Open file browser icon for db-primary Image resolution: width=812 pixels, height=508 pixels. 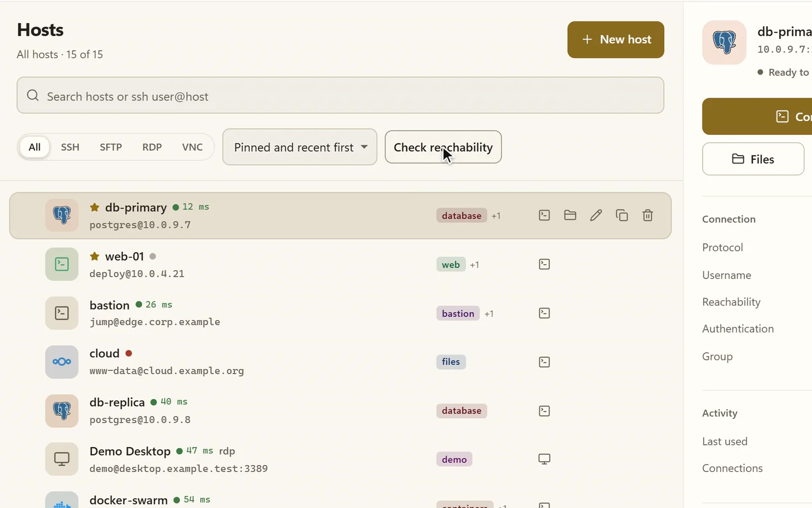(570, 215)
